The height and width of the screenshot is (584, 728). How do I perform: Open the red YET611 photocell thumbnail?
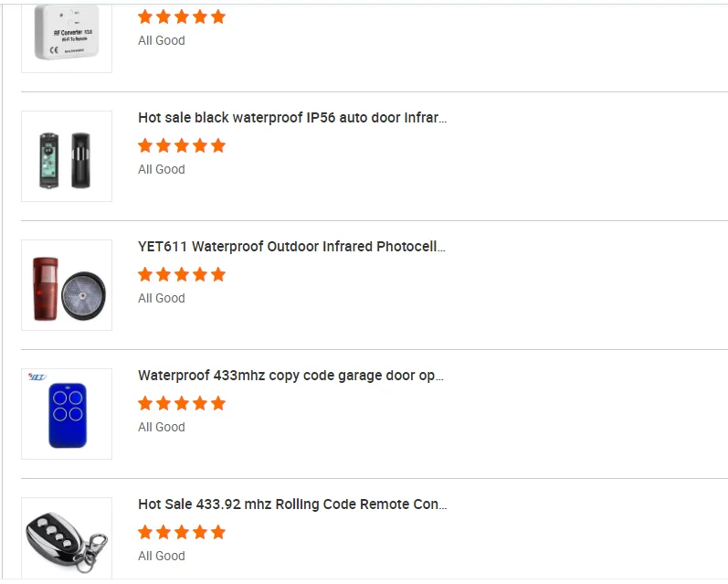pos(67,285)
